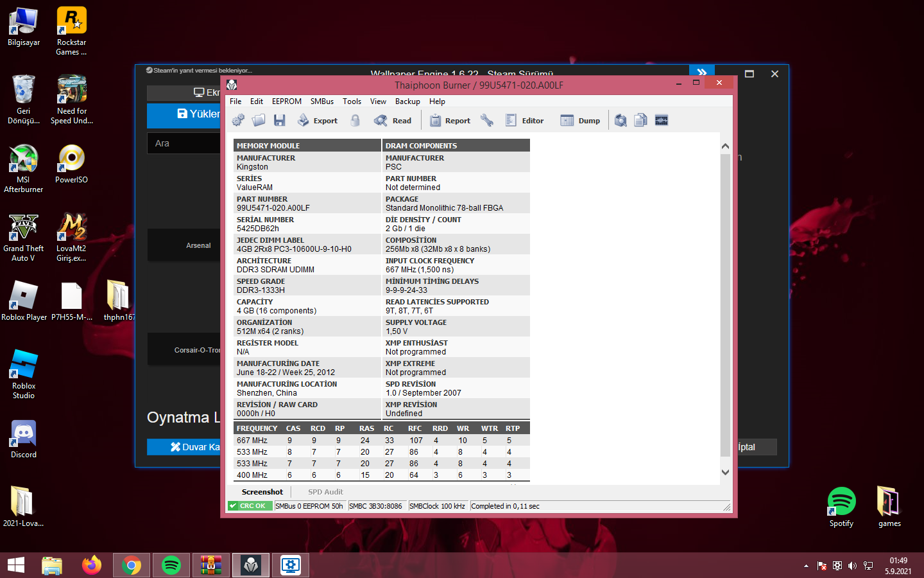Click the SMBClock 100 kHz status entry
Screen dimensions: 924x578
(438, 506)
